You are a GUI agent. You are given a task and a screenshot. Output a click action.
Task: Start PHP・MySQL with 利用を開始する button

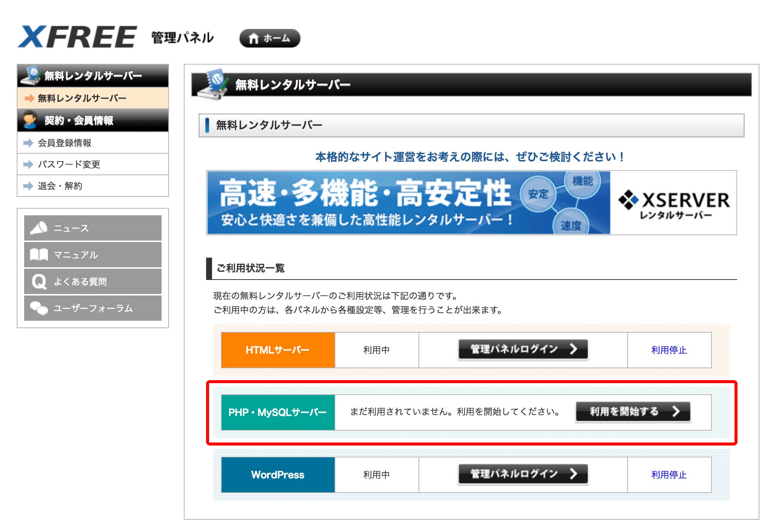coord(633,411)
